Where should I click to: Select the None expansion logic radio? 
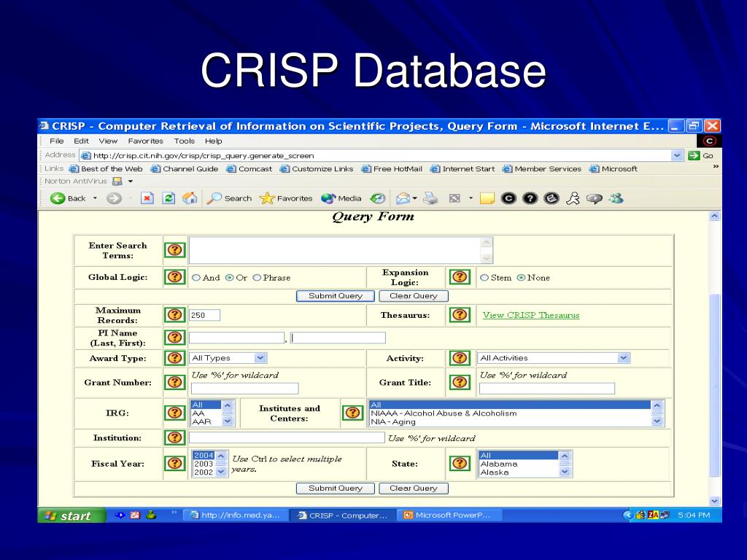click(x=521, y=278)
